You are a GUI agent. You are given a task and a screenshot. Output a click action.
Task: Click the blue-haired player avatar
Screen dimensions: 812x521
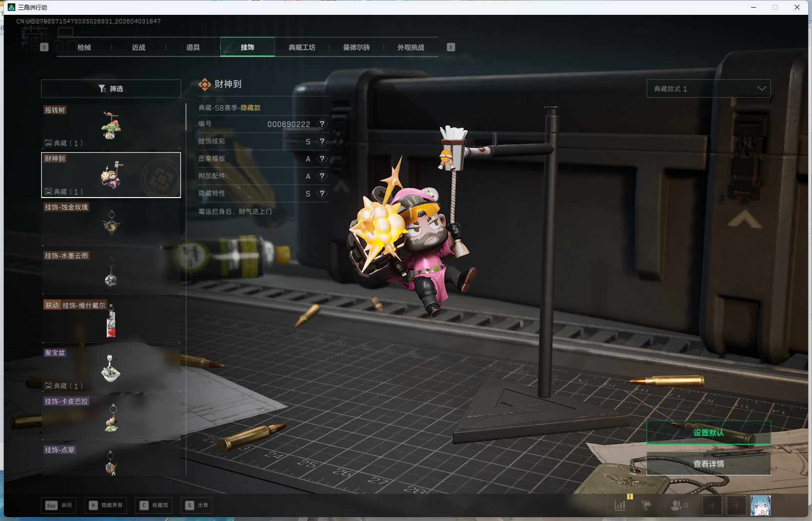pyautogui.click(x=760, y=505)
